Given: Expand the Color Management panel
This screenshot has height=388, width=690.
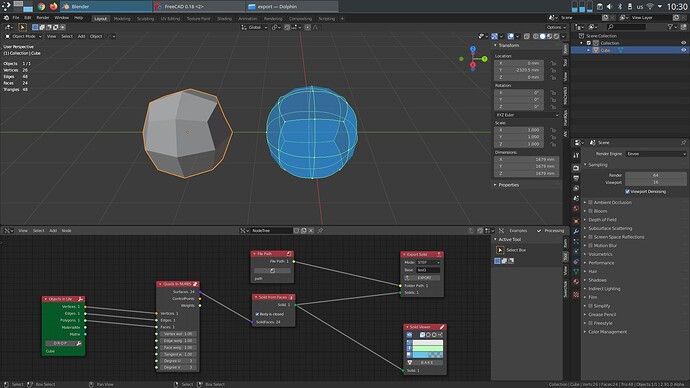Looking at the screenshot, I should pyautogui.click(x=607, y=332).
